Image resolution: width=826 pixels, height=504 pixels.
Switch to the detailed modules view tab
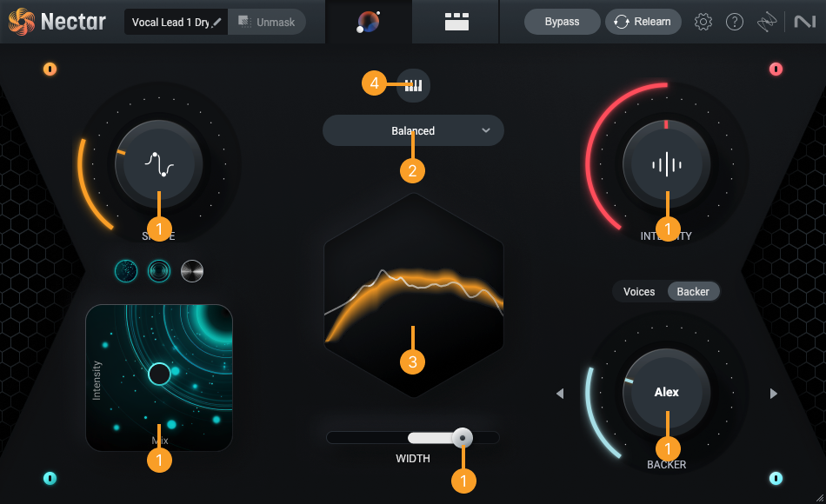456,22
